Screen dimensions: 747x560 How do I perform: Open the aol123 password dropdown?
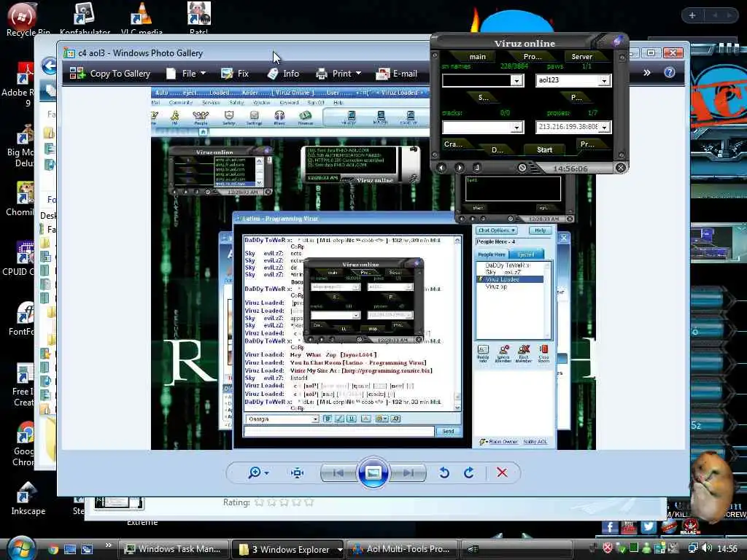pyautogui.click(x=604, y=80)
